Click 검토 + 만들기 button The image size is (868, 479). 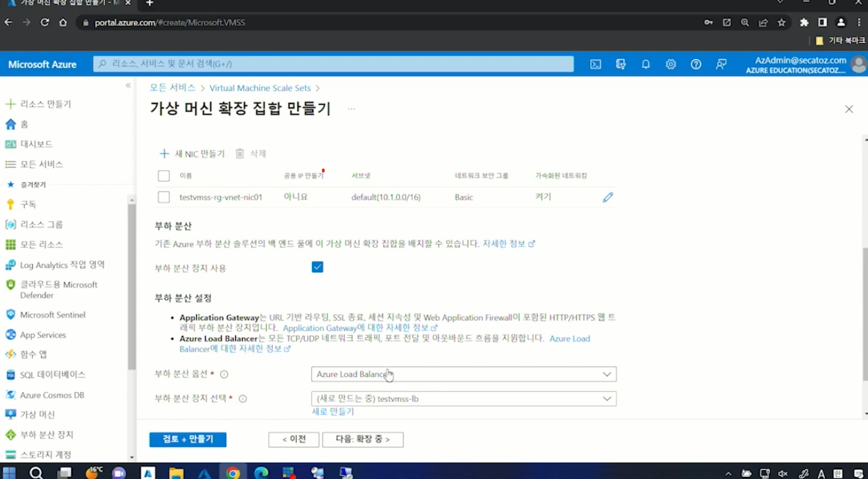click(188, 439)
